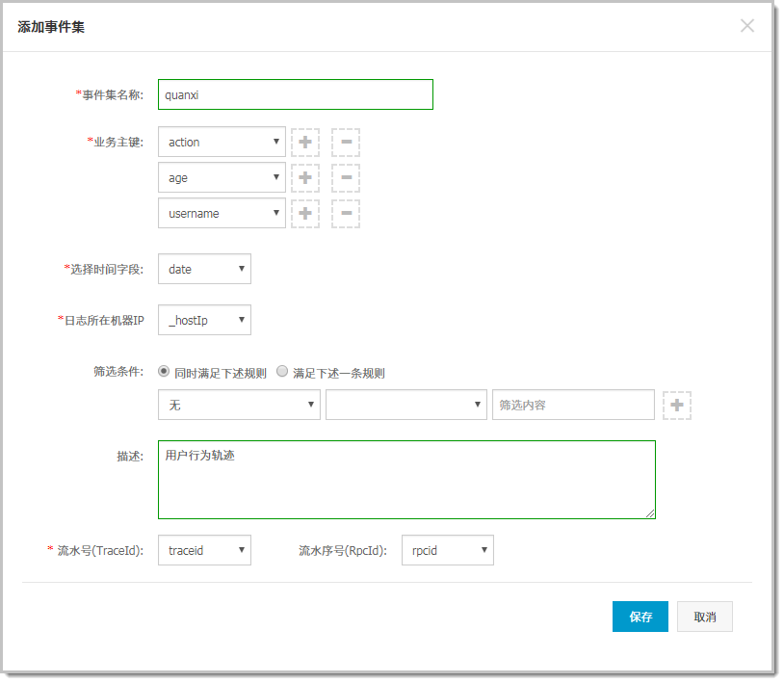Click plus icon beside age dropdown
The image size is (784, 683).
[305, 178]
